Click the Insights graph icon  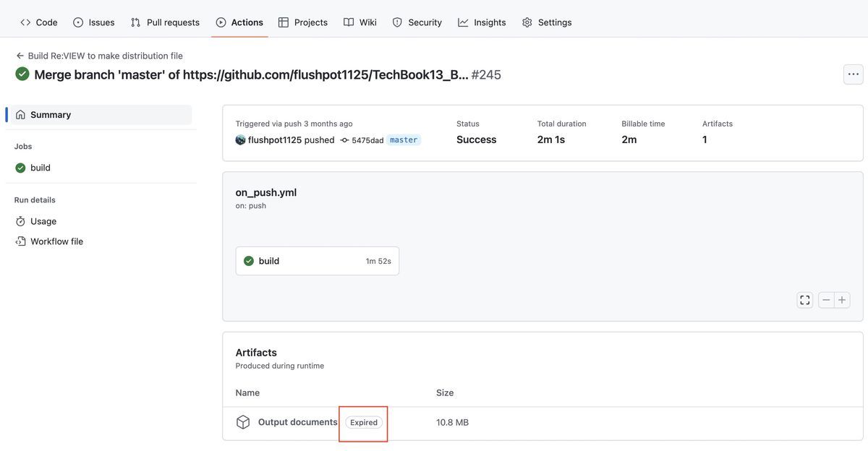(463, 22)
